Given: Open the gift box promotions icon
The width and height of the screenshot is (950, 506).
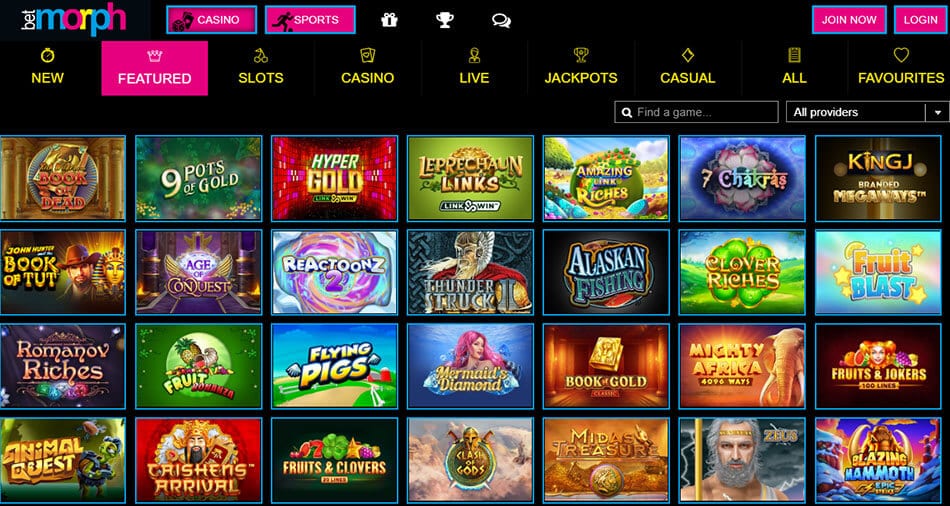Looking at the screenshot, I should coord(389,20).
